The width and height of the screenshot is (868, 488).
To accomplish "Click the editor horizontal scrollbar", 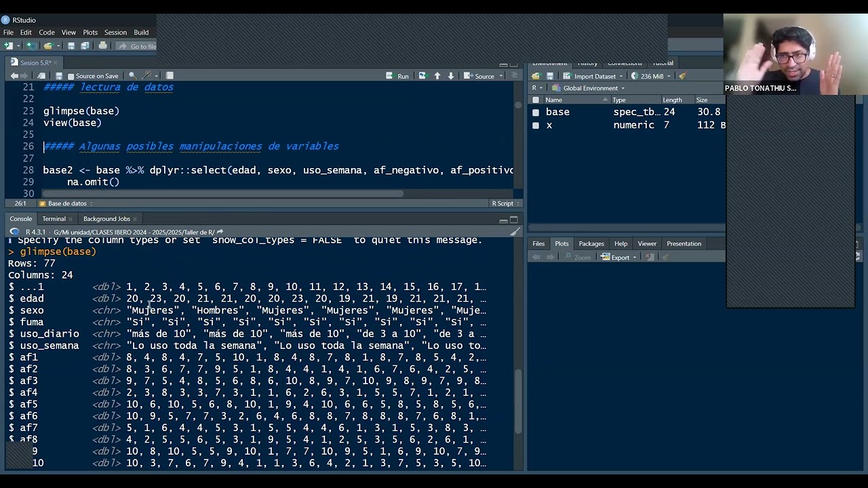I will click(222, 194).
